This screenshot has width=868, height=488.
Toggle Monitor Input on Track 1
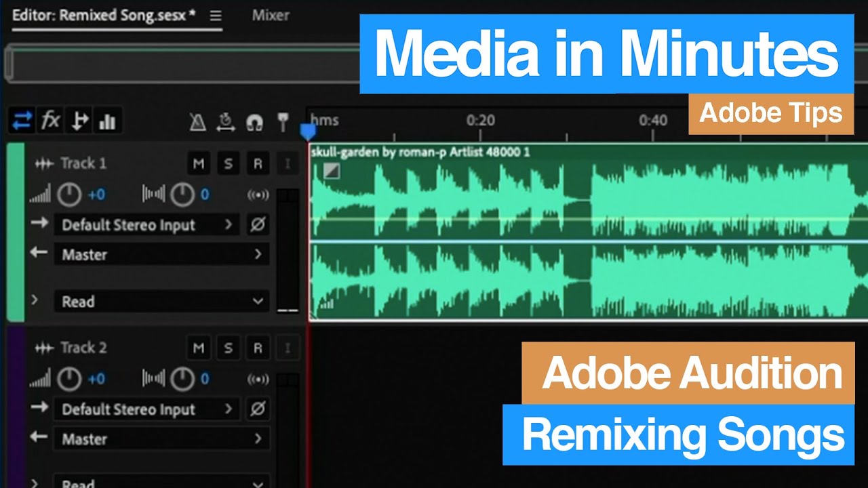(x=288, y=163)
